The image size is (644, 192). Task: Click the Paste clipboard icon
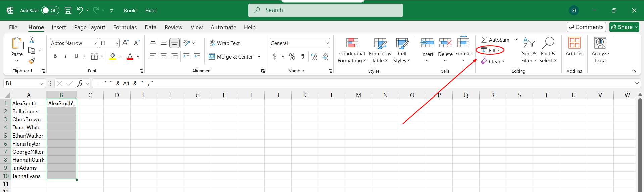17,44
